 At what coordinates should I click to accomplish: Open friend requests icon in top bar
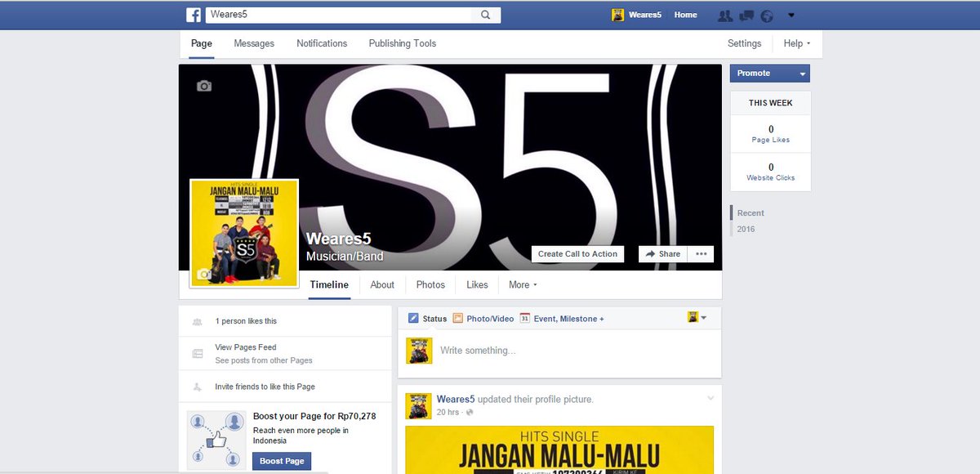coord(724,16)
